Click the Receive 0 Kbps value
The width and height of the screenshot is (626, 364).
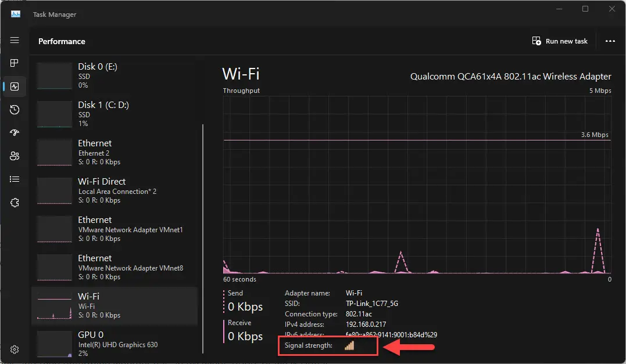245,337
